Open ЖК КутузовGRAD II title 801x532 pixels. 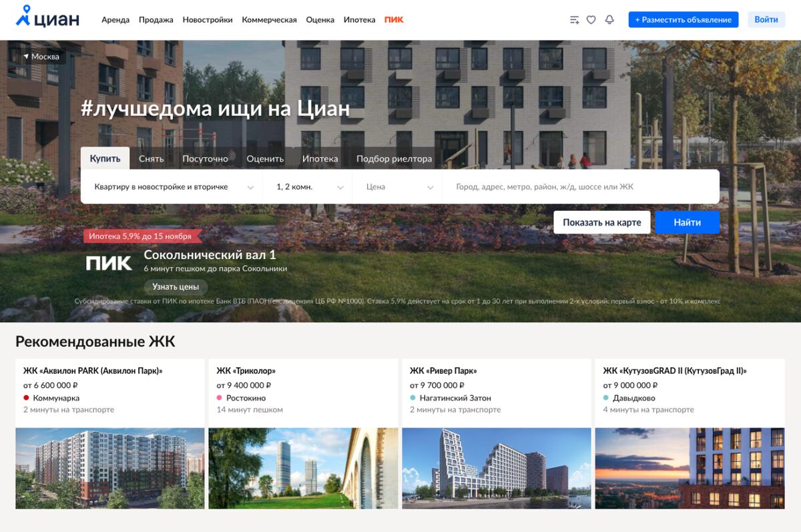click(675, 370)
